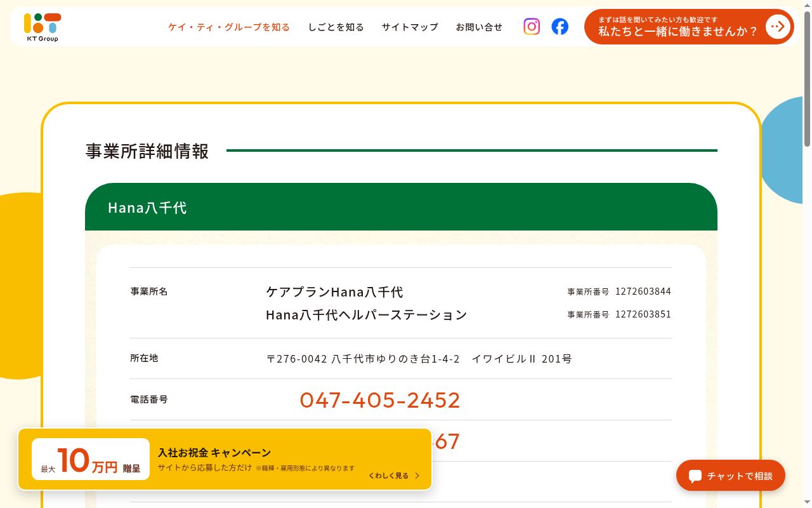This screenshot has height=508, width=812.
Task: Click the 電話番号 row label
Action: 149,399
